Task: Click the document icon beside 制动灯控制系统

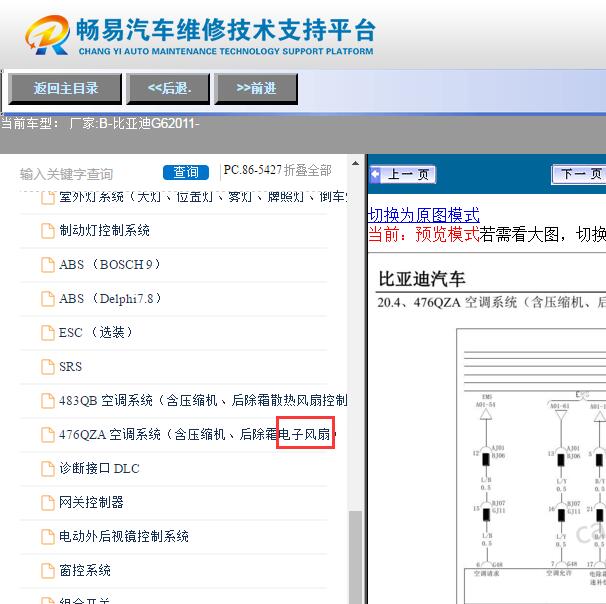Action: tap(48, 231)
